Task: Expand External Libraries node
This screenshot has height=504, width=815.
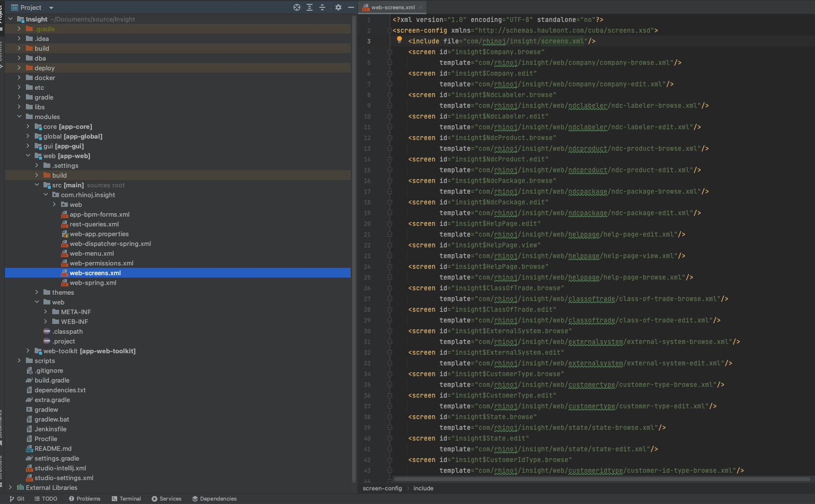Action: (x=10, y=487)
